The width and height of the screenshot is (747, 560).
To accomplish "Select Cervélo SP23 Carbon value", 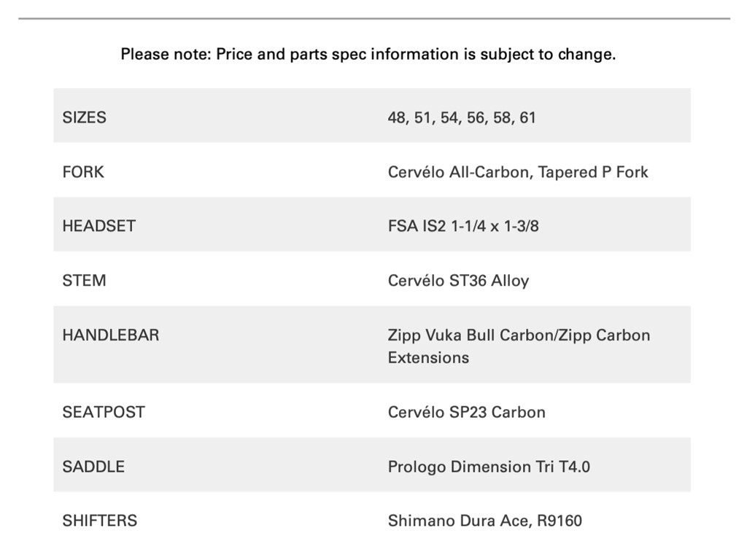I will (x=466, y=412).
